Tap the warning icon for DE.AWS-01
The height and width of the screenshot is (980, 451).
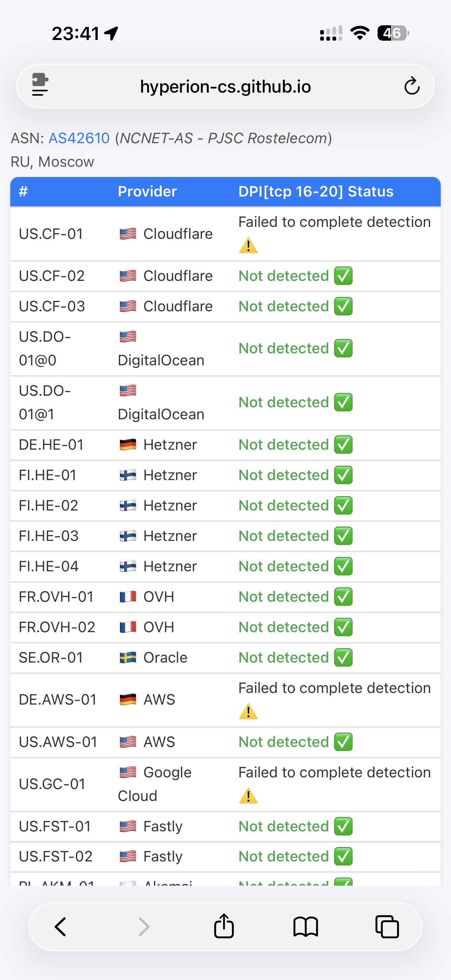pyautogui.click(x=248, y=711)
